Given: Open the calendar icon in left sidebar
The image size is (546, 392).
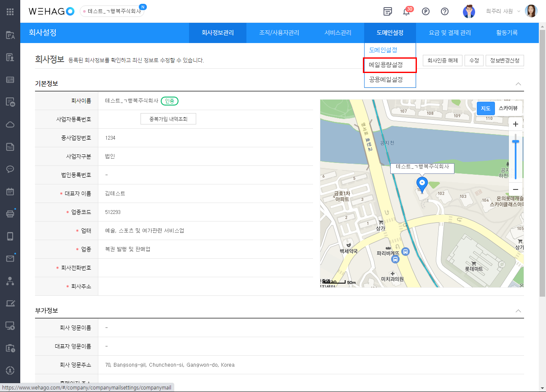Looking at the screenshot, I should [10, 192].
